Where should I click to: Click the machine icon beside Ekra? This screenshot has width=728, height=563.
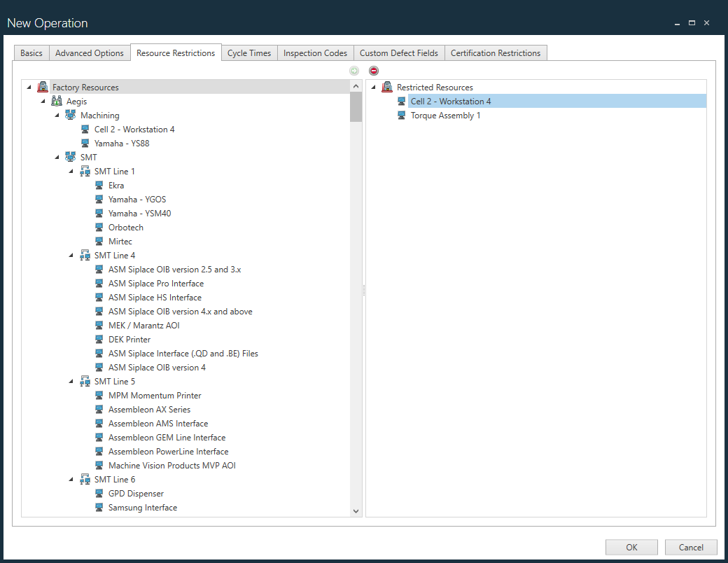pyautogui.click(x=99, y=185)
